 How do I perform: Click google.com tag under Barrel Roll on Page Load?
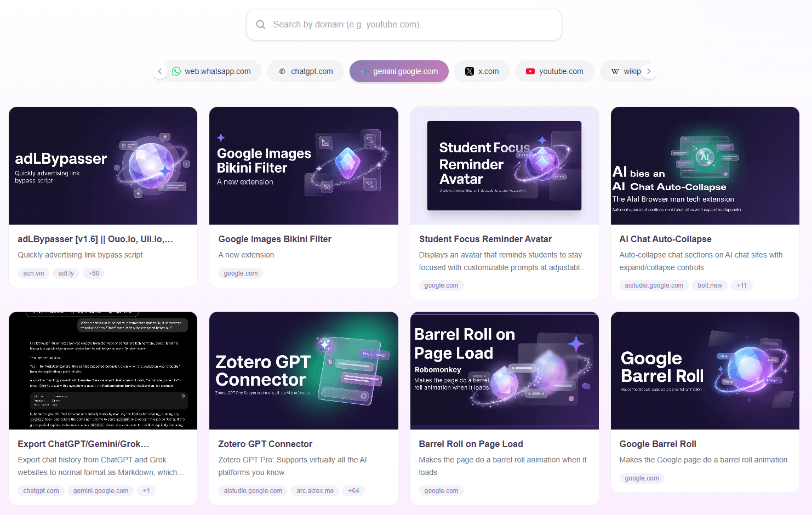441,491
